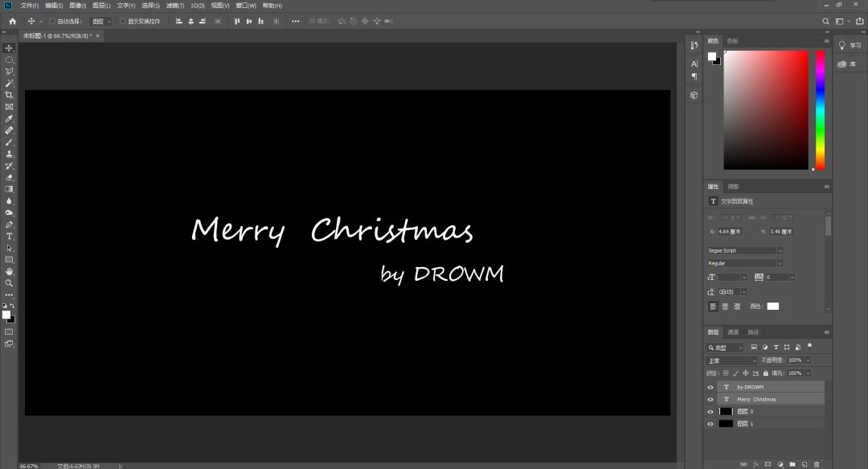
Task: Click the delete layer trash icon
Action: [817, 464]
